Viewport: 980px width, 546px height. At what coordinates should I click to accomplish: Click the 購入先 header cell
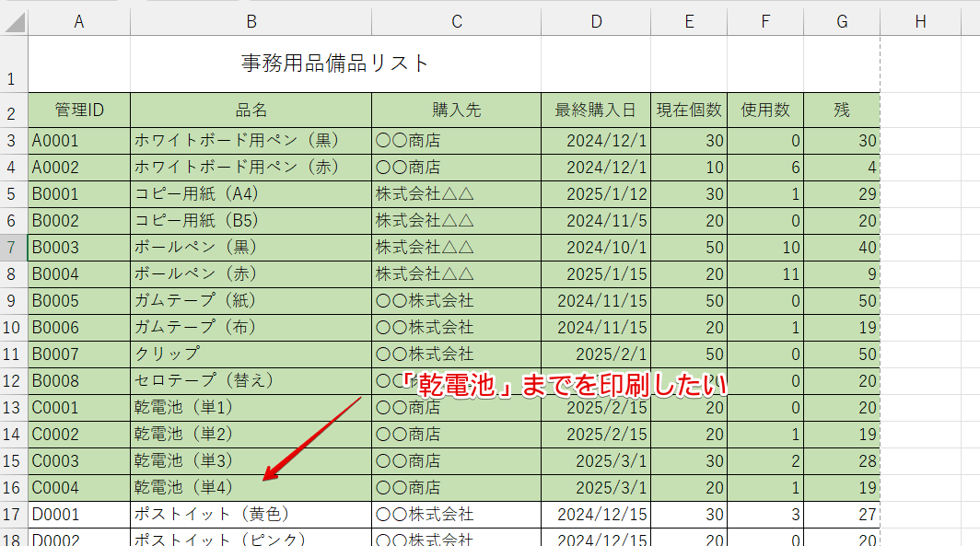point(455,110)
